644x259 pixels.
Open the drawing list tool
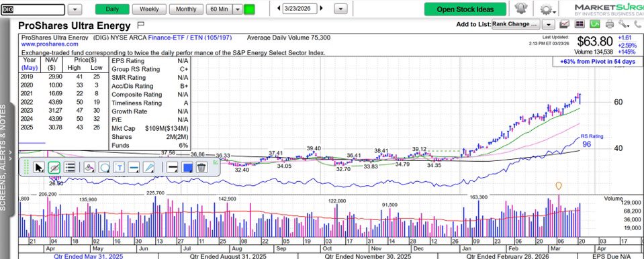pyautogui.click(x=70, y=168)
